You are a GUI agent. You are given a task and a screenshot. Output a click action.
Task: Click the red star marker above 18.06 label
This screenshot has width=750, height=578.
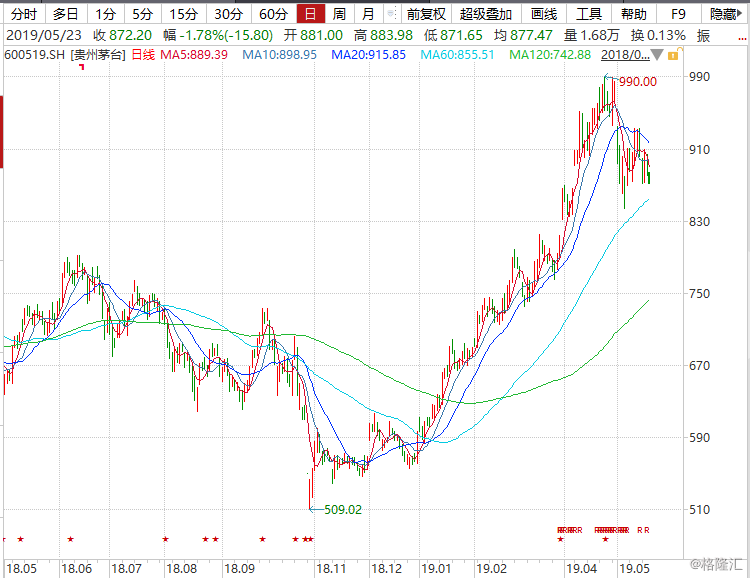point(70,539)
